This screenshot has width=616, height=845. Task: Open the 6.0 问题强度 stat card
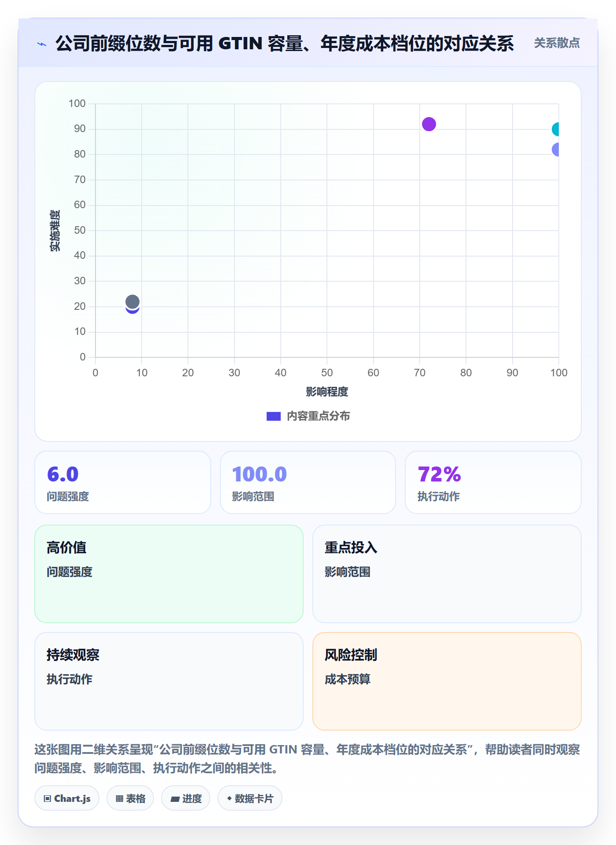pos(123,482)
